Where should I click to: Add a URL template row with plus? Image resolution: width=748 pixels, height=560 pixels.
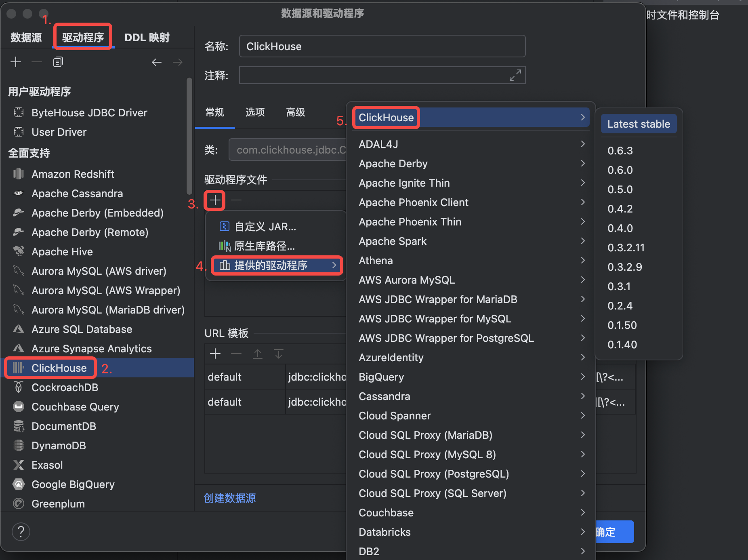[x=215, y=354]
